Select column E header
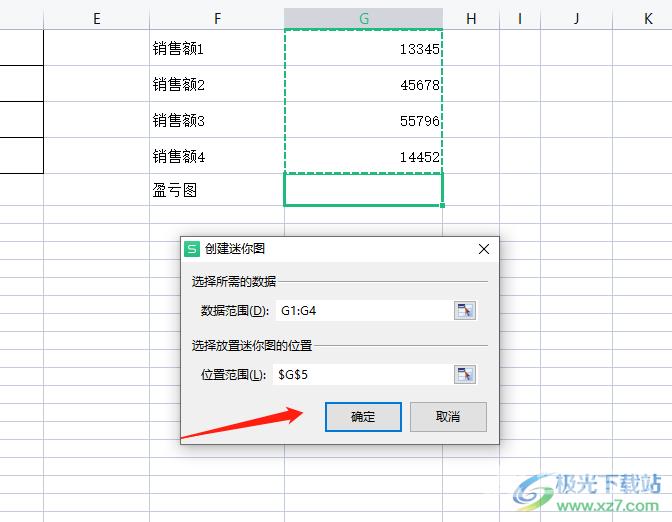Screen dimensions: 672x522 [96, 18]
